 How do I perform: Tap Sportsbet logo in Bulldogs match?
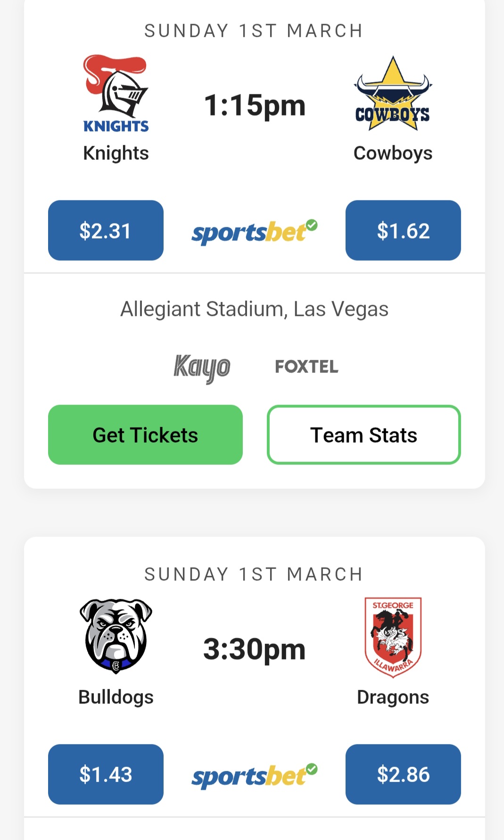coord(254,775)
